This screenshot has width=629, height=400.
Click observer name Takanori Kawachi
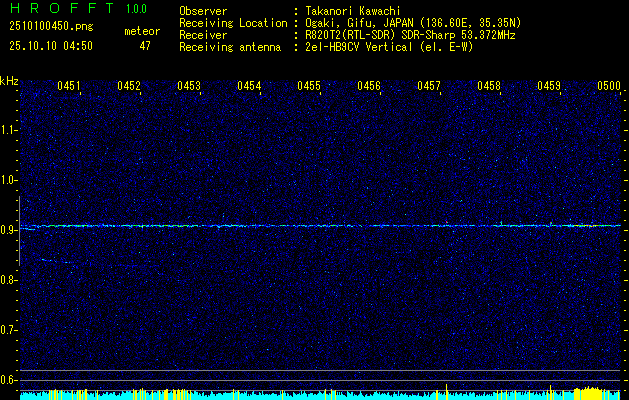click(x=353, y=11)
